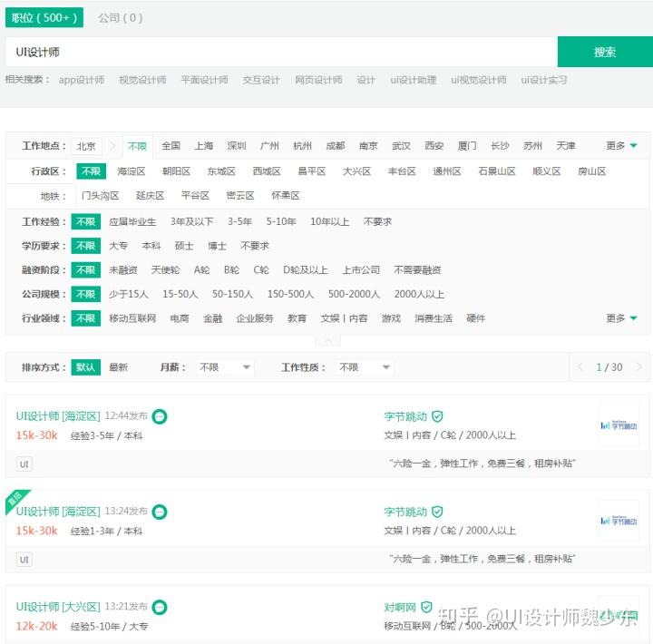
Task: Open chat icon on first 字节跳动 UI设计师 listing
Action: tap(160, 416)
